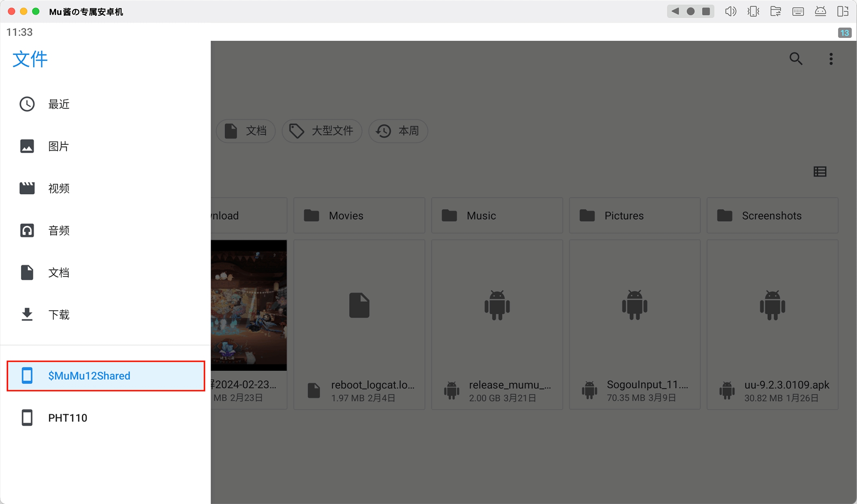Click the document icon beside sidebar 文档

(x=27, y=273)
